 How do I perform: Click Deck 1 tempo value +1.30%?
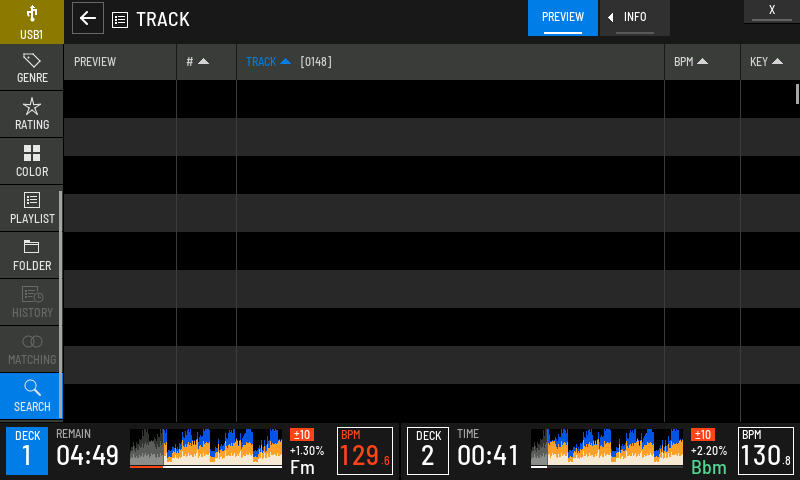point(307,451)
